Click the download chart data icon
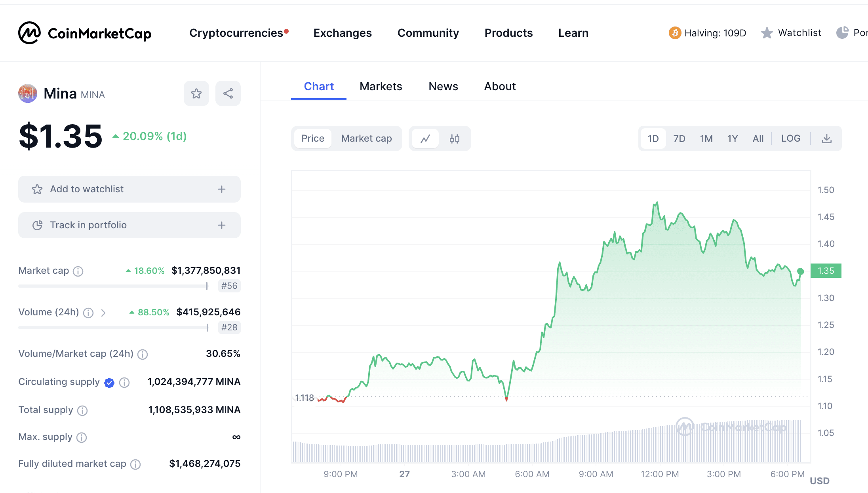 click(x=826, y=139)
